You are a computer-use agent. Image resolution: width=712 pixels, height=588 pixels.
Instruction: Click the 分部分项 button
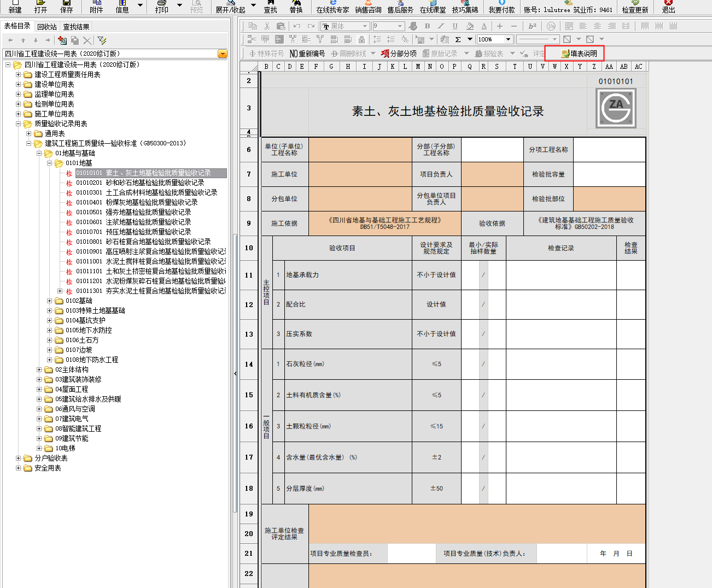click(399, 54)
